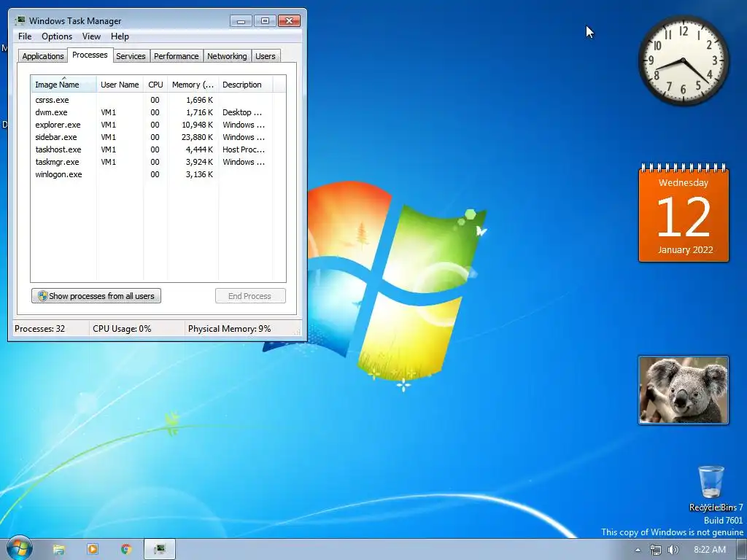747x560 pixels.
Task: Open the View menu
Action: tap(91, 36)
